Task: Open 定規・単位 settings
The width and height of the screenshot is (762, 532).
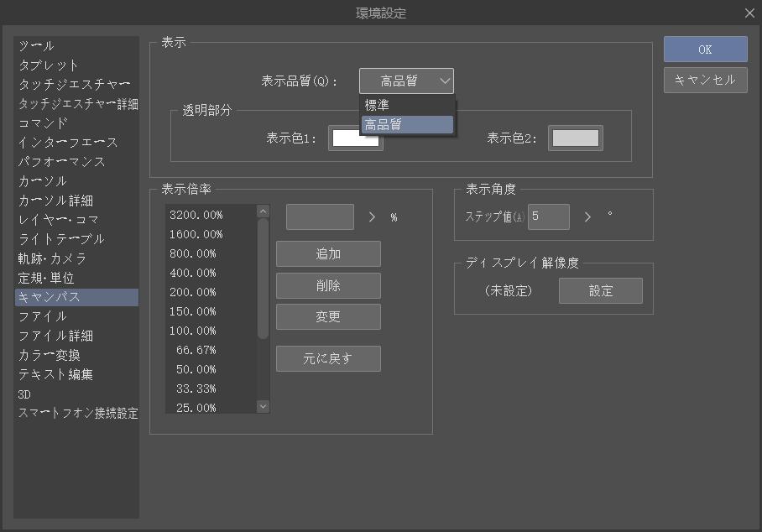Action: (x=76, y=278)
